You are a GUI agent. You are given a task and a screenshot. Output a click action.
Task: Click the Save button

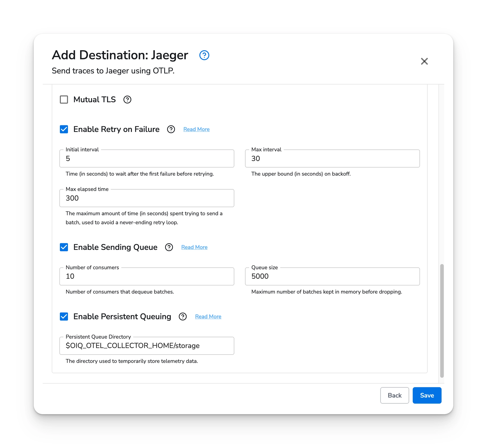pyautogui.click(x=427, y=395)
